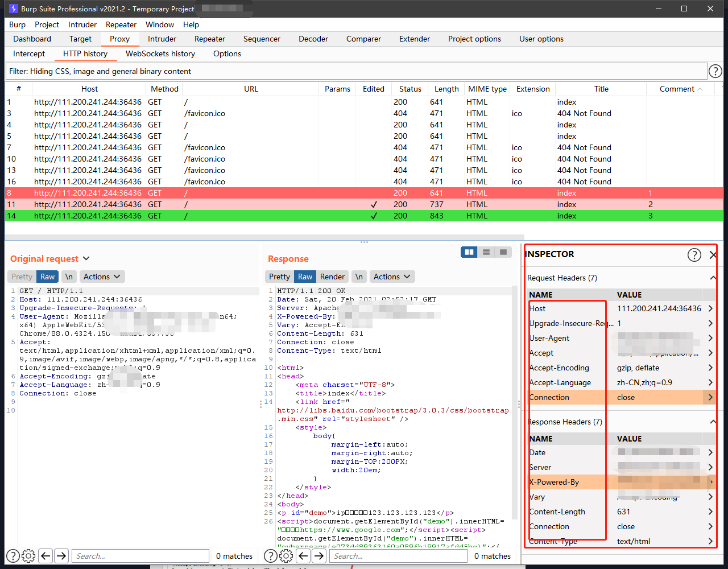The image size is (728, 569).
Task: Open request search settings gear
Action: (x=28, y=556)
